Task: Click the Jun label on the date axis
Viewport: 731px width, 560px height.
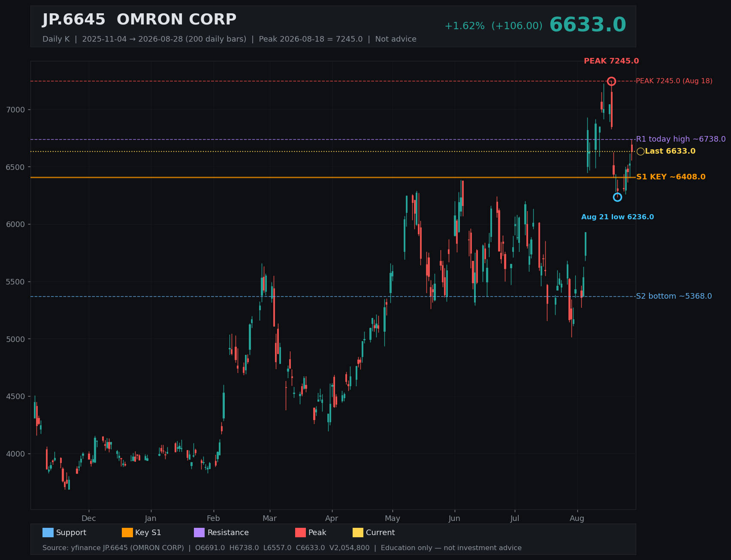Action: (454, 518)
